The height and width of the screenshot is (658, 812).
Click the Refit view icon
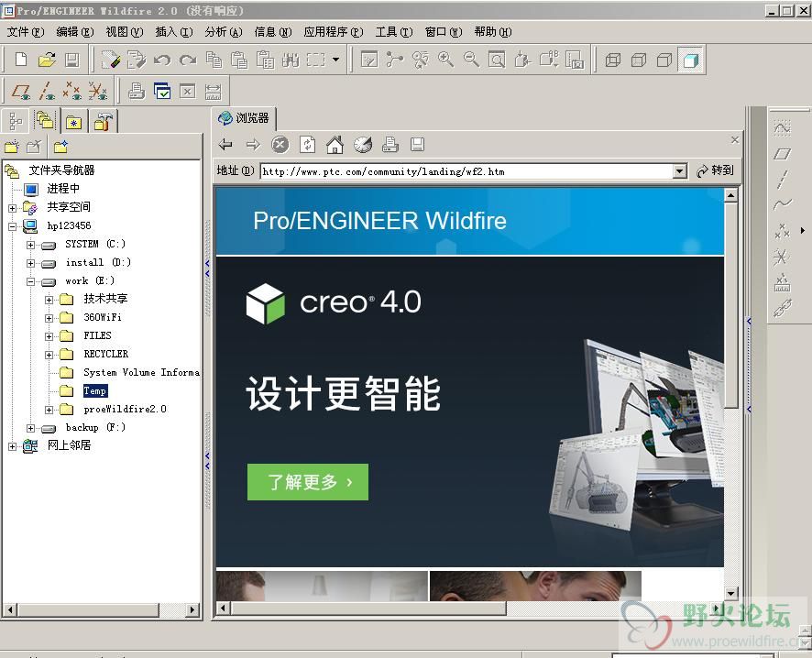pos(497,60)
